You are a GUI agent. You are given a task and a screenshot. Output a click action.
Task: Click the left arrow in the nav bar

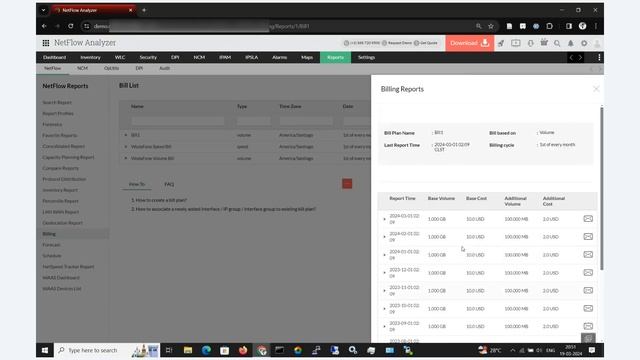pyautogui.click(x=571, y=58)
